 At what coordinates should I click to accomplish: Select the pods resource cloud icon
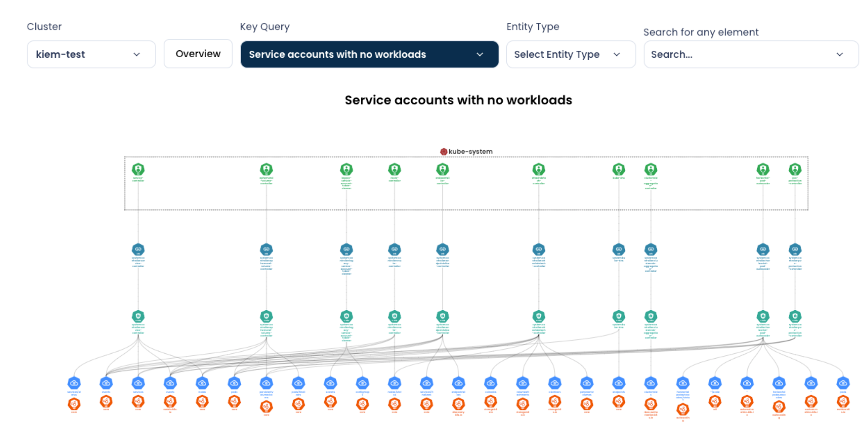tap(234, 383)
